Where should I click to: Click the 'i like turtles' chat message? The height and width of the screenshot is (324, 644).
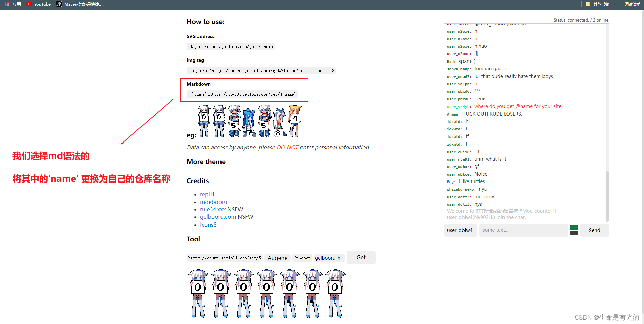point(472,181)
